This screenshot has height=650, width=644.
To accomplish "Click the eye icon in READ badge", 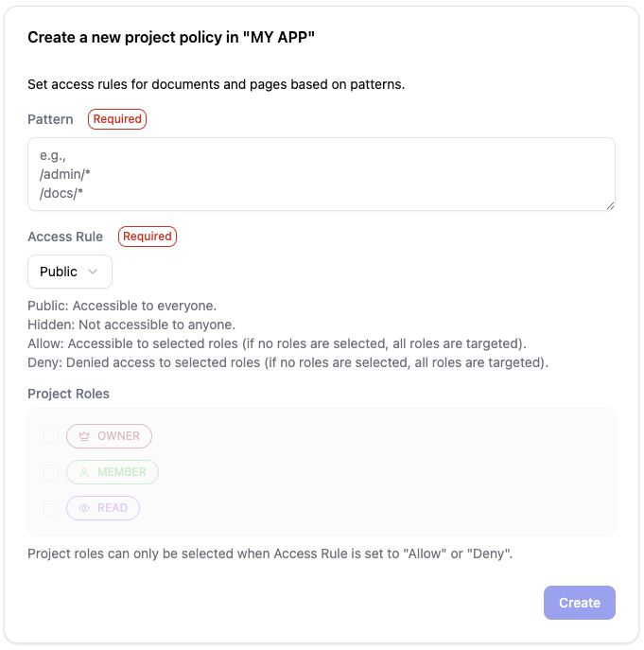I will (84, 508).
